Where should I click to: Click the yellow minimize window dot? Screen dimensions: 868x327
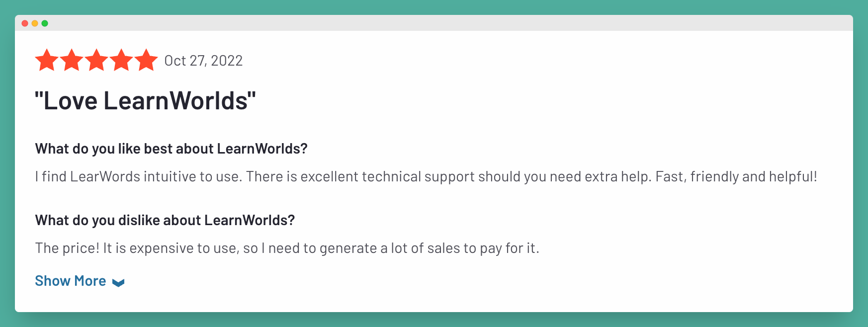35,23
